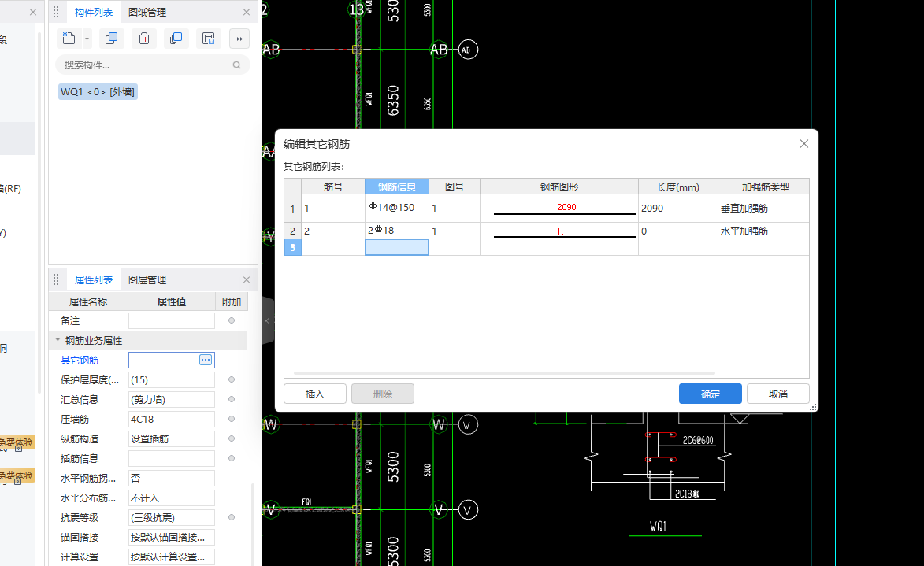Screen dimensions: 924x566
Task: Open the ellipsis button for 其它钢筋
Action: click(x=206, y=360)
